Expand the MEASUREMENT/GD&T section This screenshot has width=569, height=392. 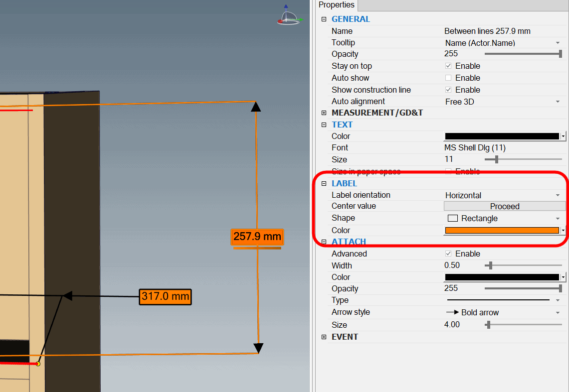tap(324, 113)
